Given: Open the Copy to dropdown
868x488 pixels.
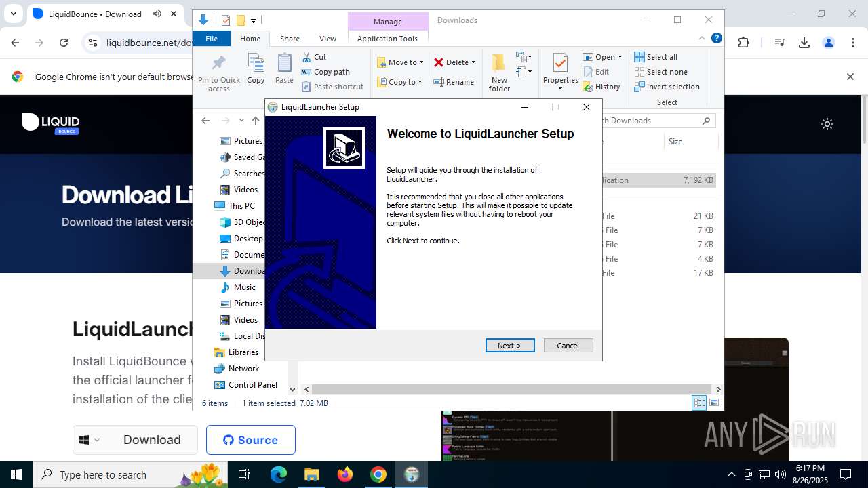Looking at the screenshot, I should pyautogui.click(x=399, y=82).
